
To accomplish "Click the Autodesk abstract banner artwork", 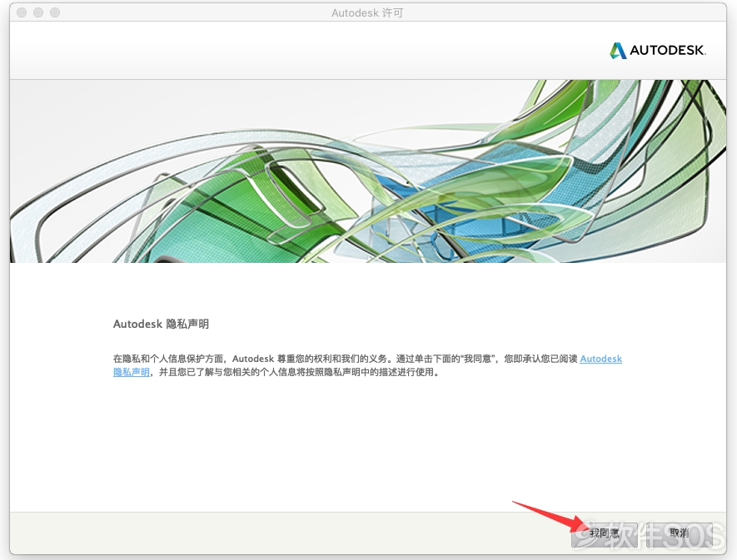I will [x=368, y=171].
